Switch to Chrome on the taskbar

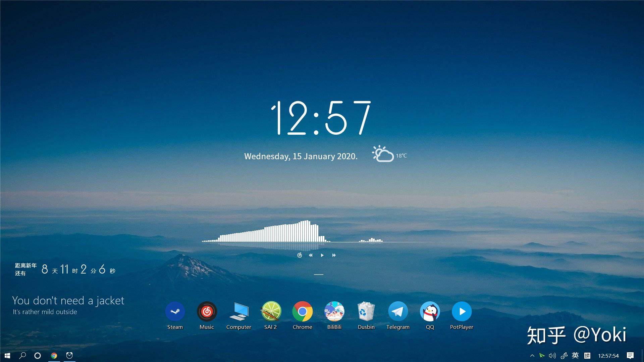(x=54, y=355)
